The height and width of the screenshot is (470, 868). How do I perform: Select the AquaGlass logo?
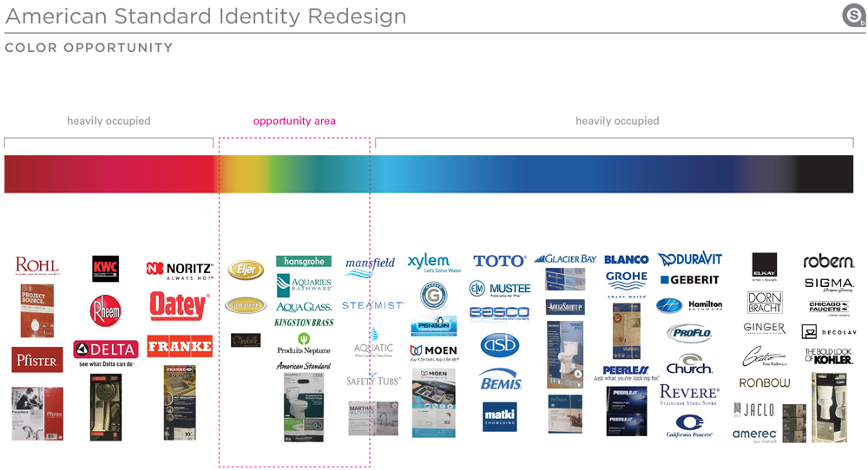click(x=304, y=307)
